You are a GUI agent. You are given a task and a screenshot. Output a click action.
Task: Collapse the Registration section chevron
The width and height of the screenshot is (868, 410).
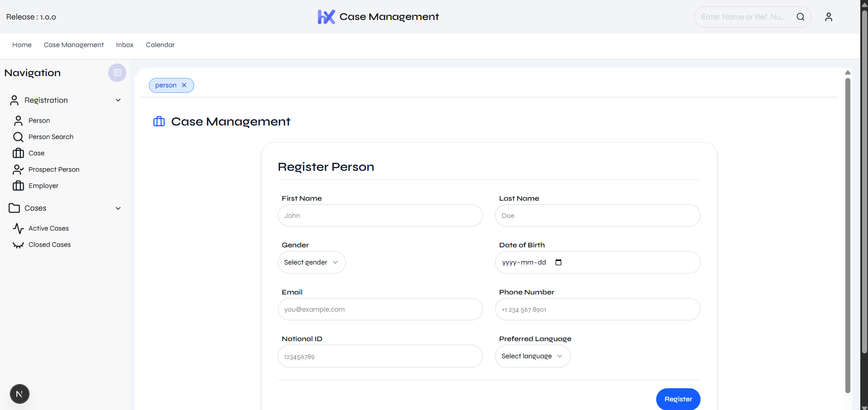coord(118,100)
